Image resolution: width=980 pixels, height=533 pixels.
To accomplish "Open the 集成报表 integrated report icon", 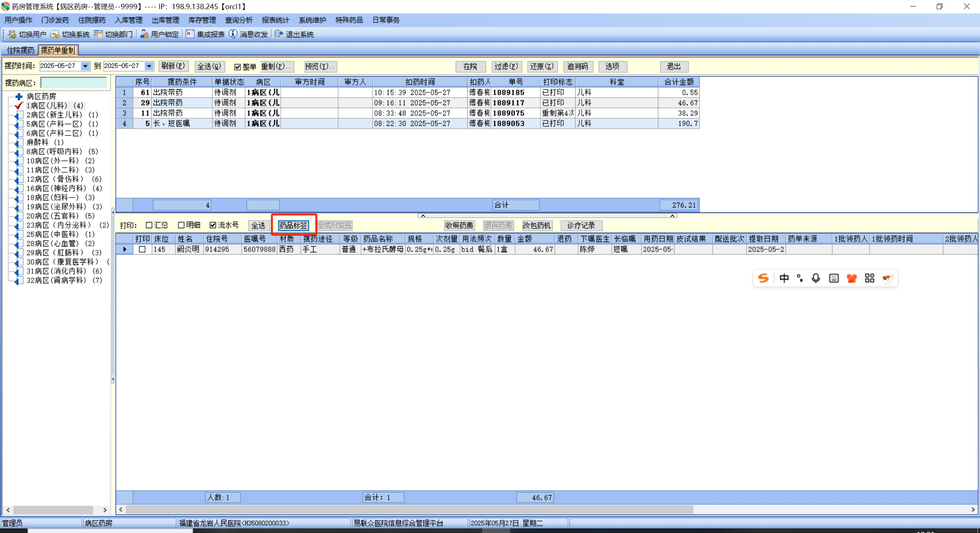I will coord(190,34).
